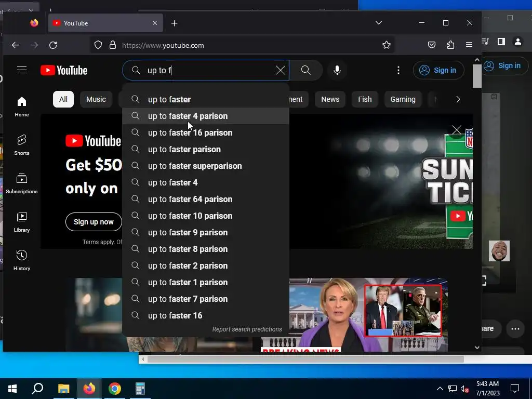The height and width of the screenshot is (399, 532).
Task: Click Report search predictions link
Action: (x=247, y=329)
